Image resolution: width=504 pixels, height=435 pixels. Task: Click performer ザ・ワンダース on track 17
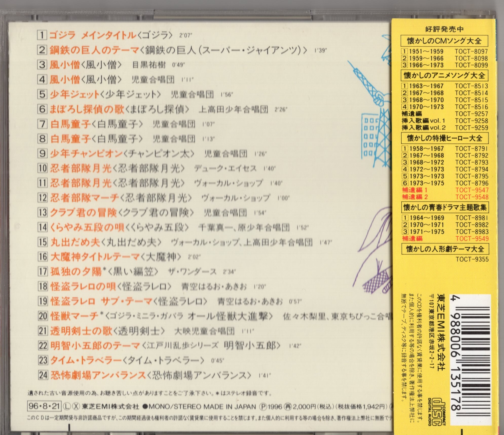(192, 272)
